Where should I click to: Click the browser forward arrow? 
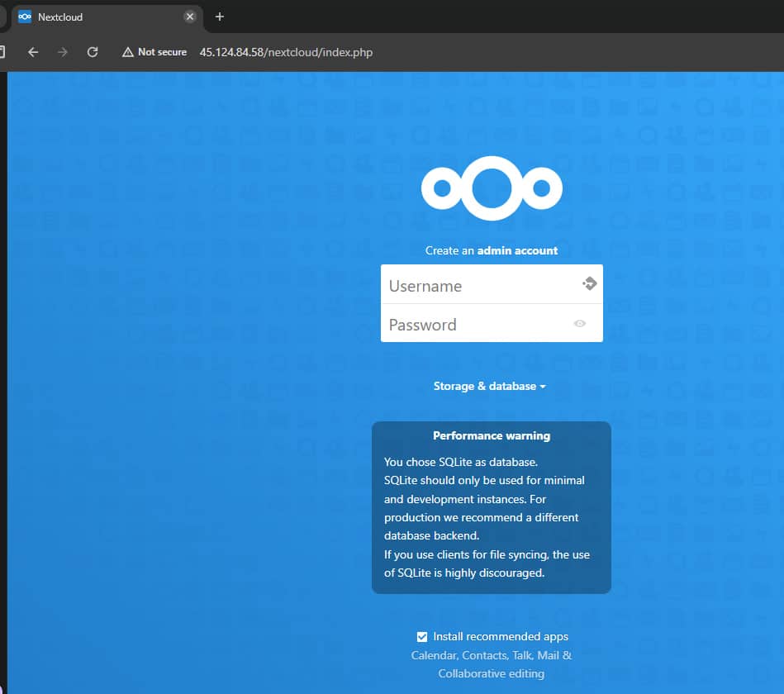click(63, 52)
